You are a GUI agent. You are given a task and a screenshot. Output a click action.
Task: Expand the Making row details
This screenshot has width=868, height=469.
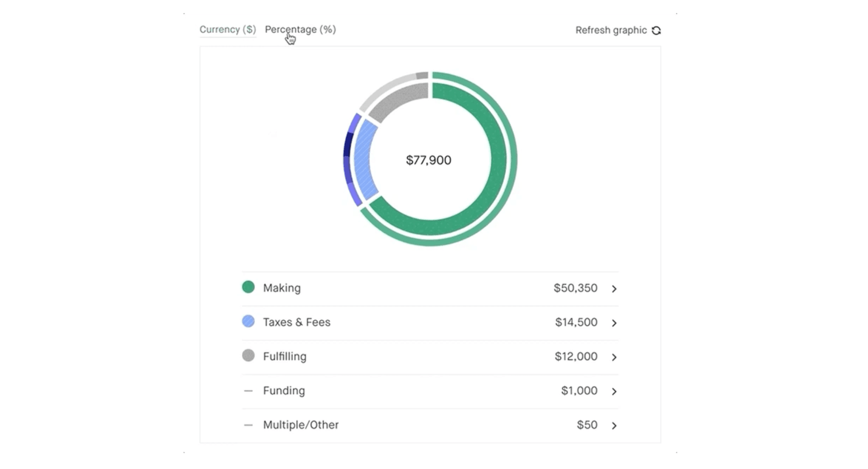pos(614,289)
